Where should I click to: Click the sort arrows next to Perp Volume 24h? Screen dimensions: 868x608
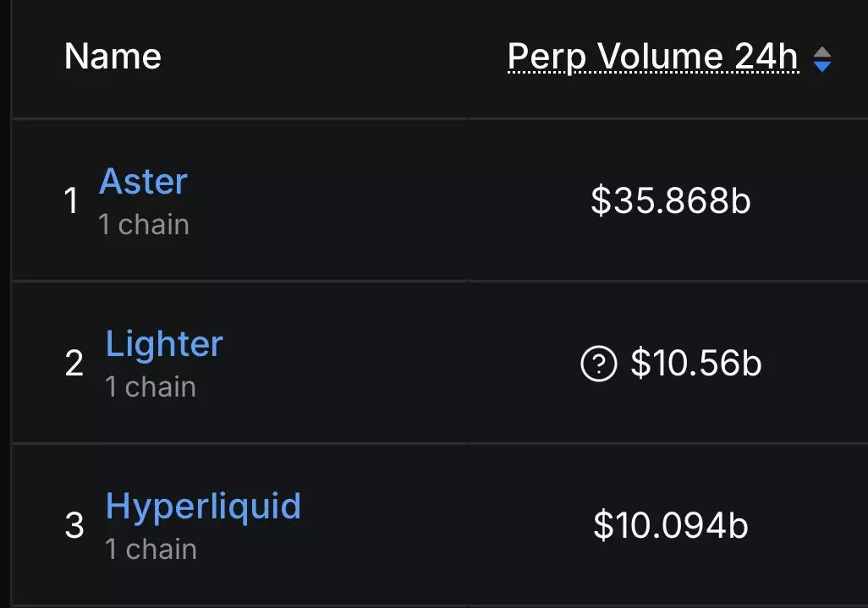click(x=822, y=59)
